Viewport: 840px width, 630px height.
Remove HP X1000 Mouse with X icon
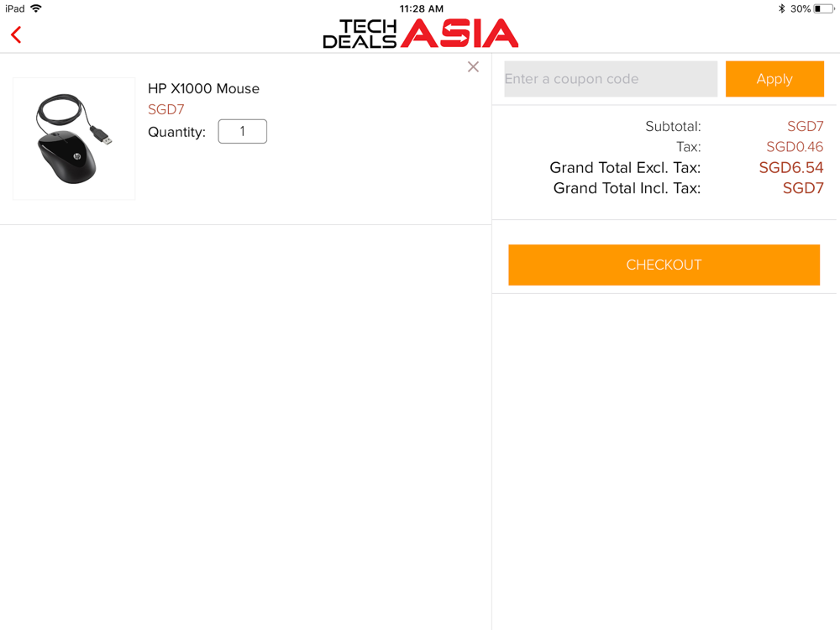[x=473, y=67]
